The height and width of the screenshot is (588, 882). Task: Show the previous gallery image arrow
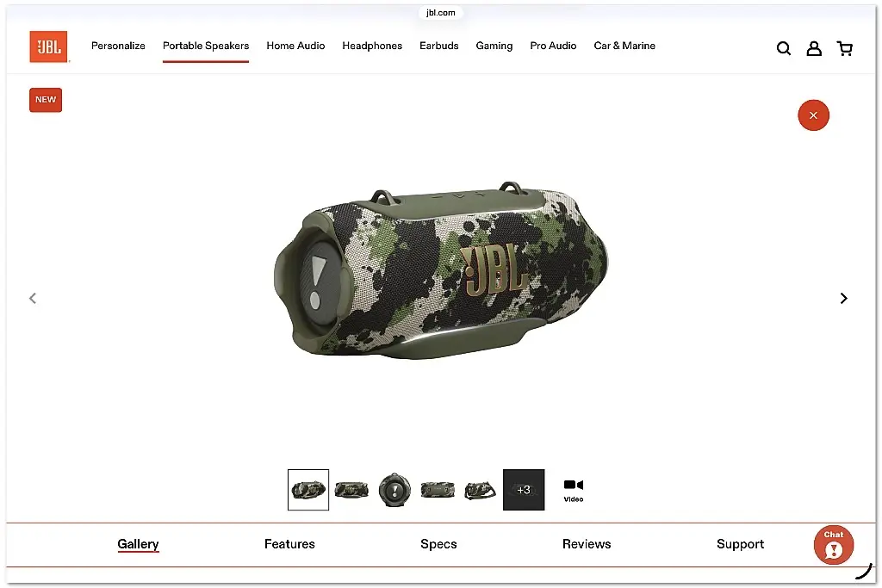coord(33,298)
